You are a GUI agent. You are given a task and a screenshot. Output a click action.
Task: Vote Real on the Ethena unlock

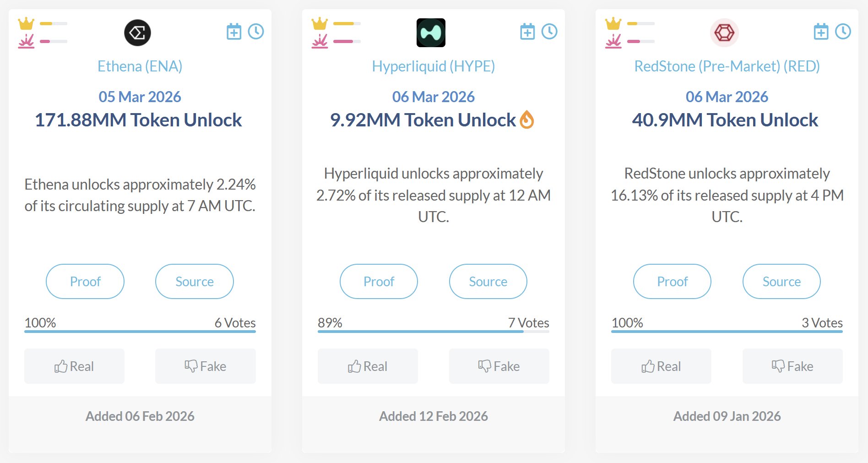coord(74,366)
